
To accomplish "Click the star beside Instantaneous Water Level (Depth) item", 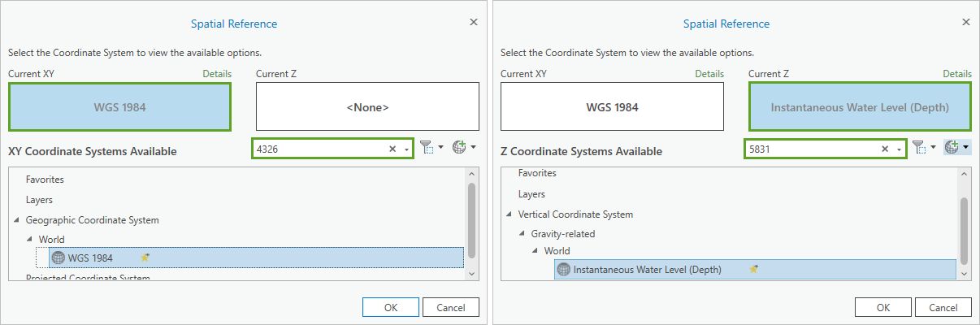I will (754, 269).
